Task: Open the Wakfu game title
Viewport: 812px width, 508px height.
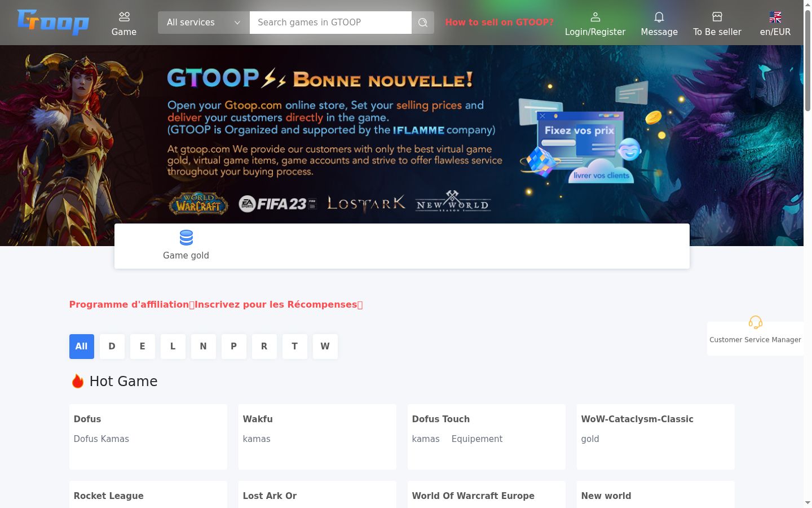Action: tap(258, 419)
